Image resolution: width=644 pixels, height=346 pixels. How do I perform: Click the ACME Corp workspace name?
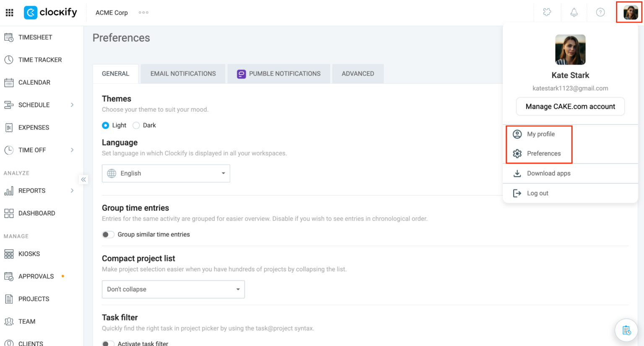click(112, 13)
